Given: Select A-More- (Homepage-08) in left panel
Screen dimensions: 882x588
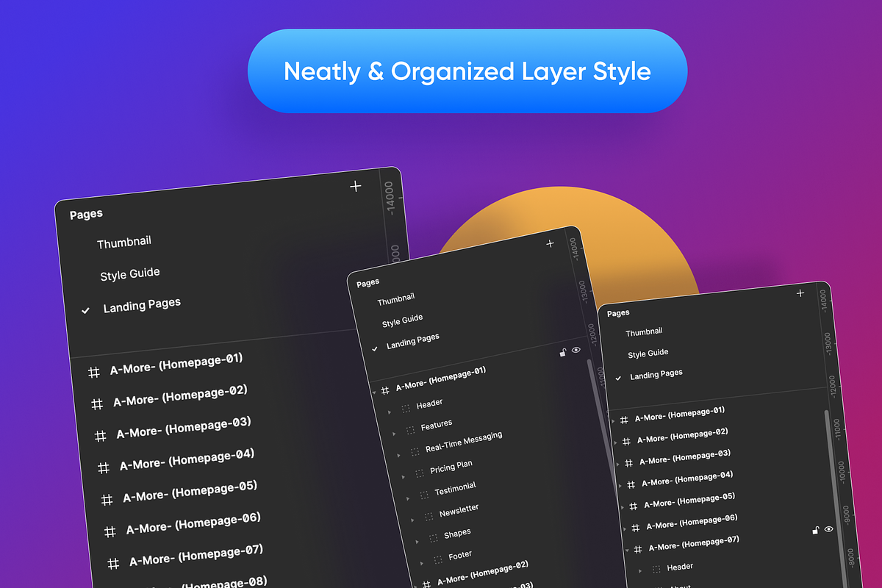Looking at the screenshot, I should point(201,581).
